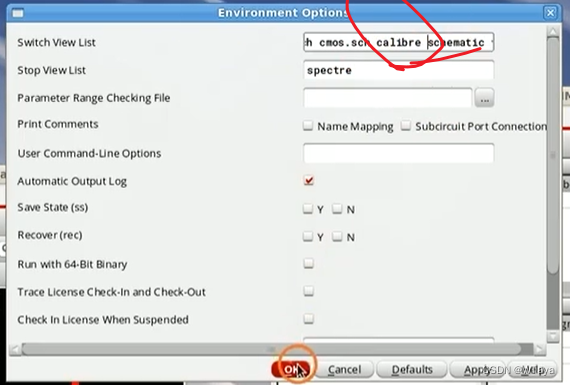Uncheck the Automatic Output Log checkbox
570x385 pixels.
[309, 180]
